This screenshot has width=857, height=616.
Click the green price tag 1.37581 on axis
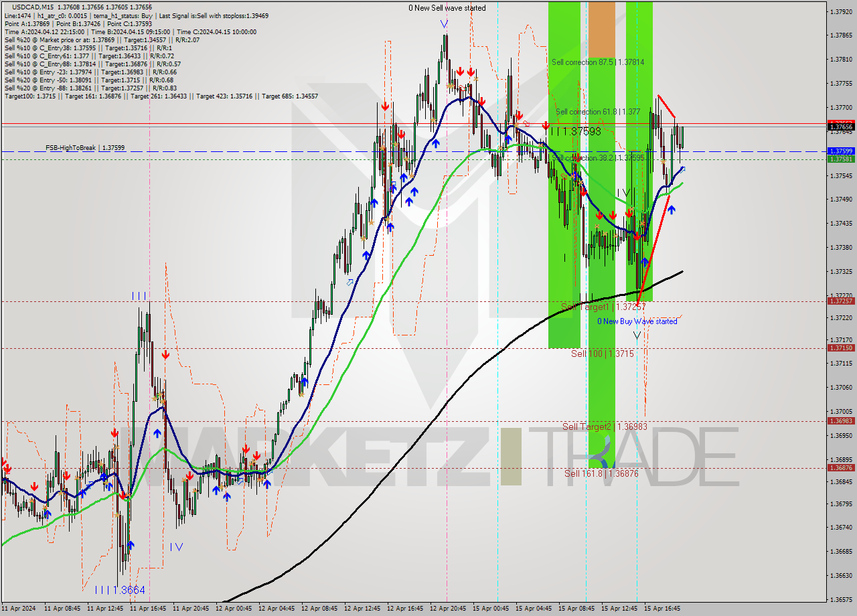click(841, 159)
